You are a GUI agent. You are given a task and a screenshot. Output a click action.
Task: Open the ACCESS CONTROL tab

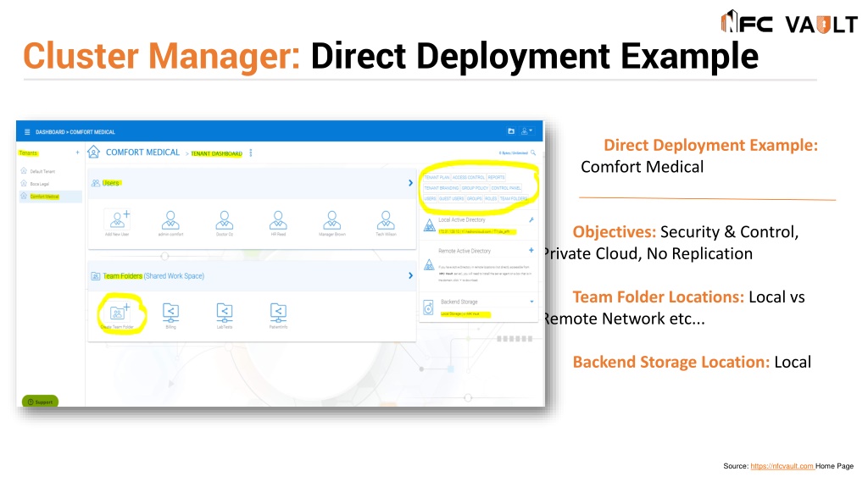pos(468,178)
